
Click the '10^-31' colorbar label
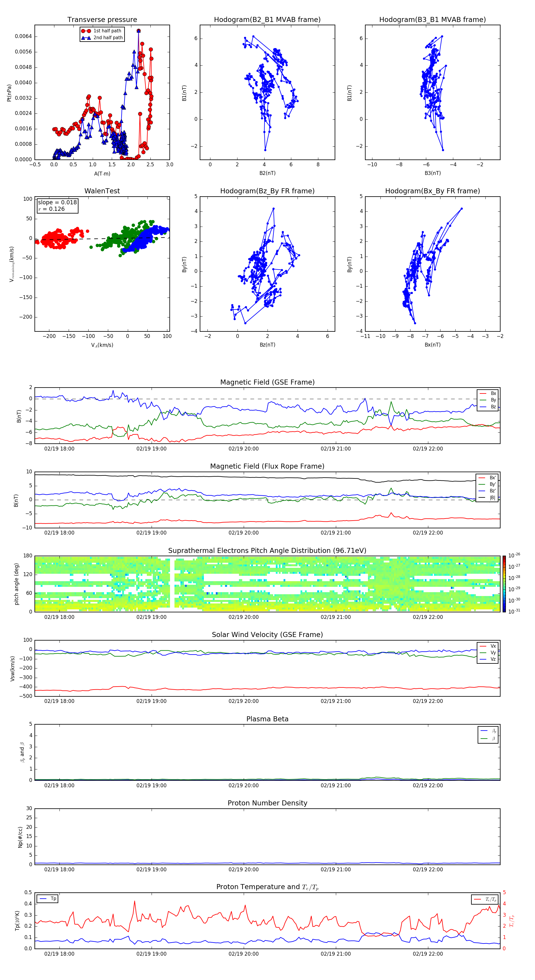point(514,611)
